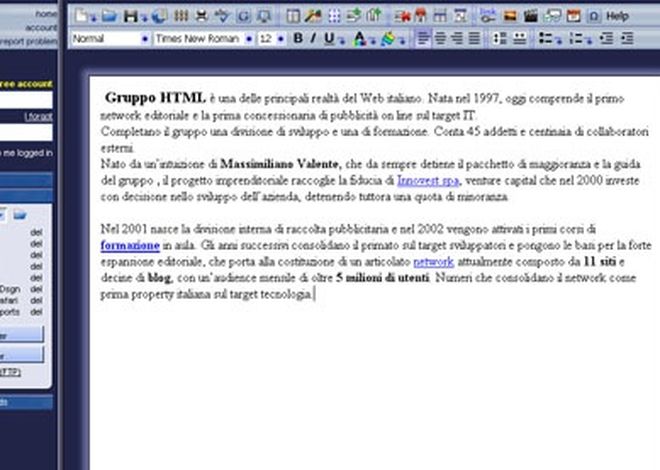Delete the file on the Dsgn row
This screenshot has height=470, width=660.
click(x=36, y=289)
